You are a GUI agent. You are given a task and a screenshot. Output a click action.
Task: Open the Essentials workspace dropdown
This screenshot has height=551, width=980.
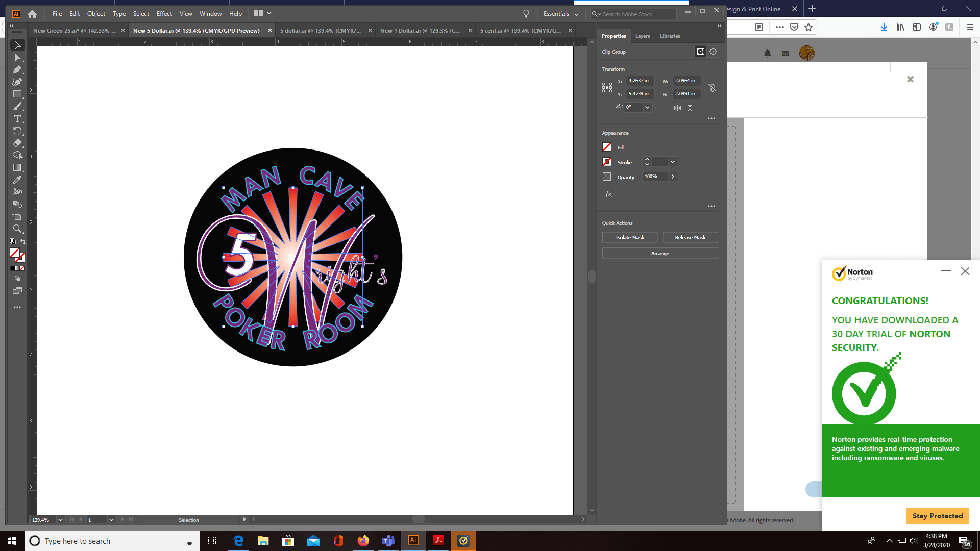tap(561, 14)
